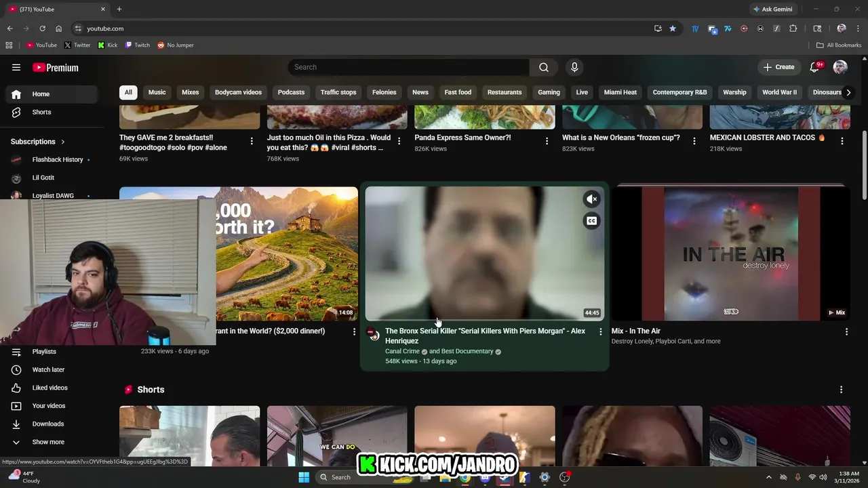Select the Felonies filter chip
Viewport: 868px width, 488px height.
pos(384,92)
